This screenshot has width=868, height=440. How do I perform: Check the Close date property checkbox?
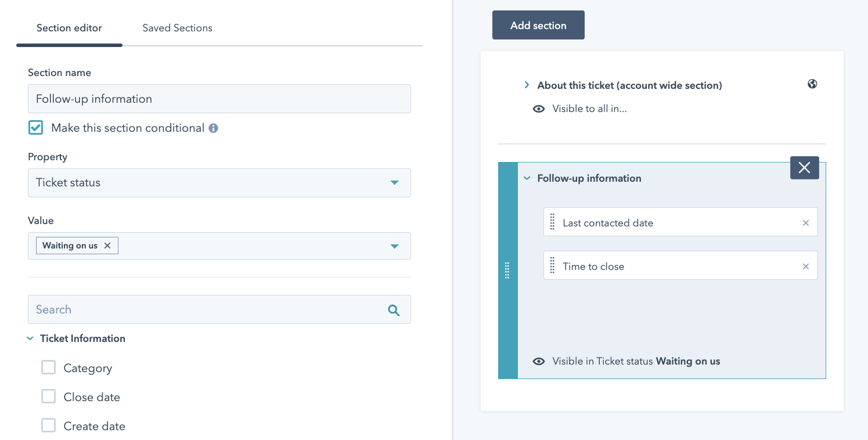click(48, 396)
